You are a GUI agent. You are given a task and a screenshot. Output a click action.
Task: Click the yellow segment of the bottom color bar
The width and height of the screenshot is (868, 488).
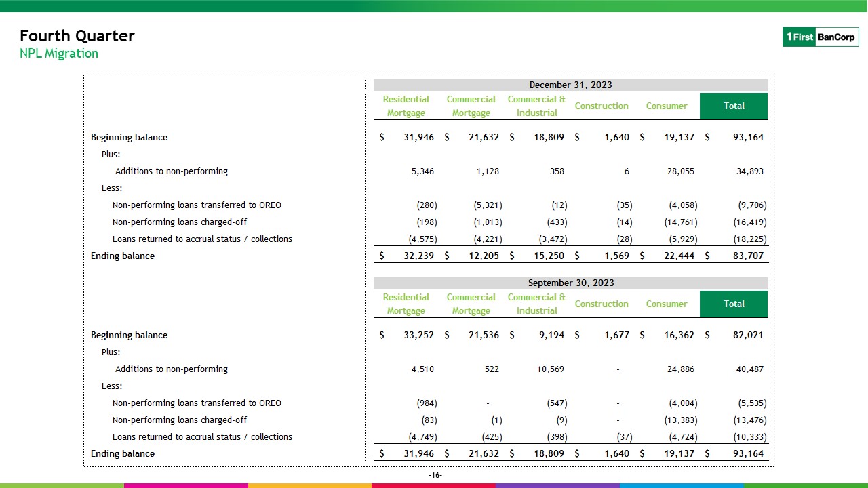coord(310,485)
